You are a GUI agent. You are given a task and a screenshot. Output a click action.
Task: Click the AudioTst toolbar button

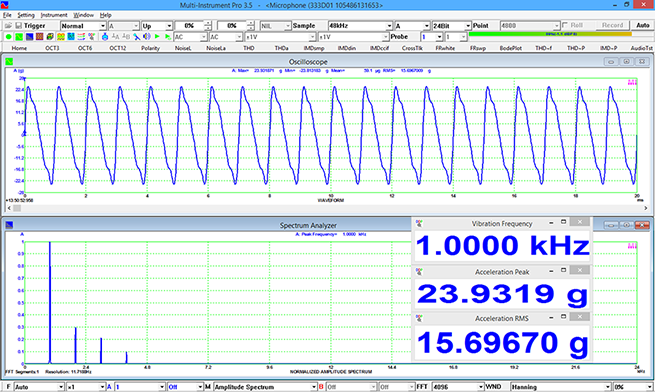point(641,48)
